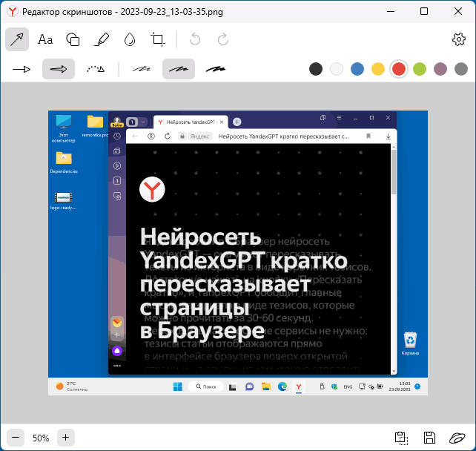Choose the thin outline arrow style

[x=22, y=69]
